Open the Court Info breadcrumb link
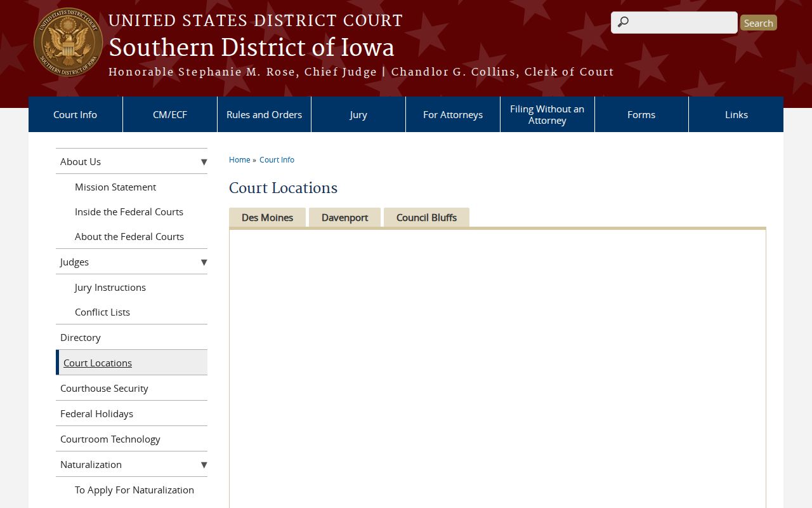Viewport: 812px width, 508px height. (x=277, y=159)
